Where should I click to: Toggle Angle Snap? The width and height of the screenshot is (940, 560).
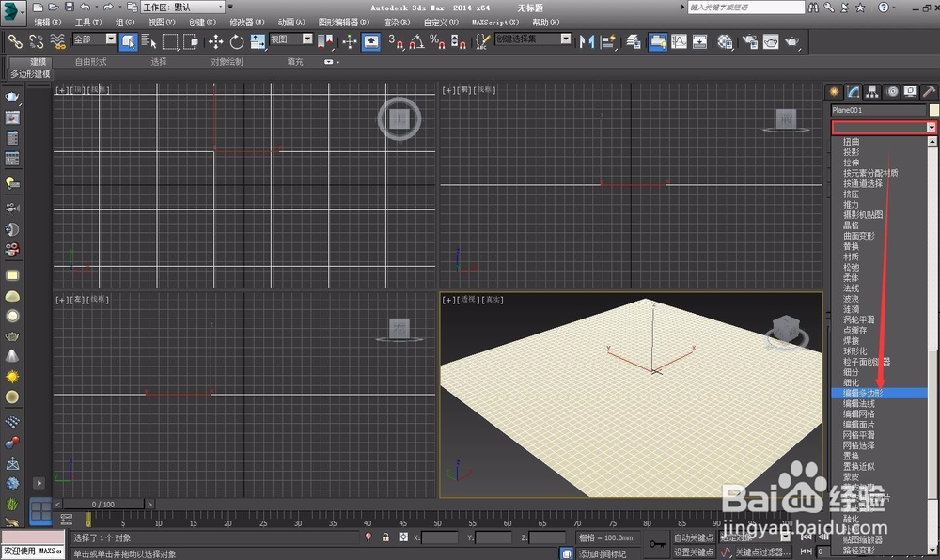point(416,41)
